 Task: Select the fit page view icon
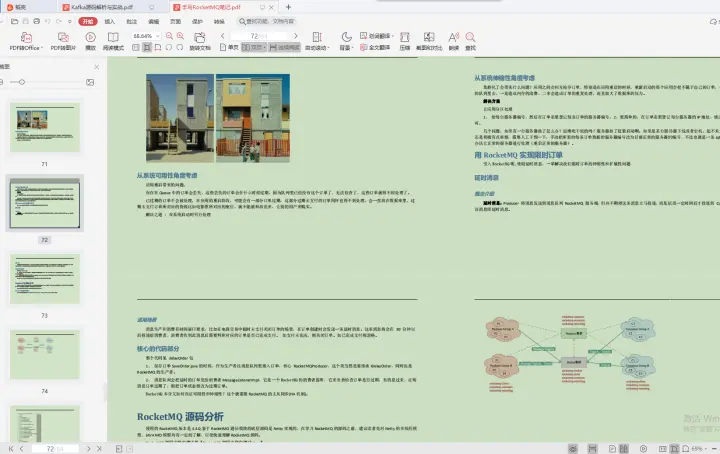click(147, 47)
